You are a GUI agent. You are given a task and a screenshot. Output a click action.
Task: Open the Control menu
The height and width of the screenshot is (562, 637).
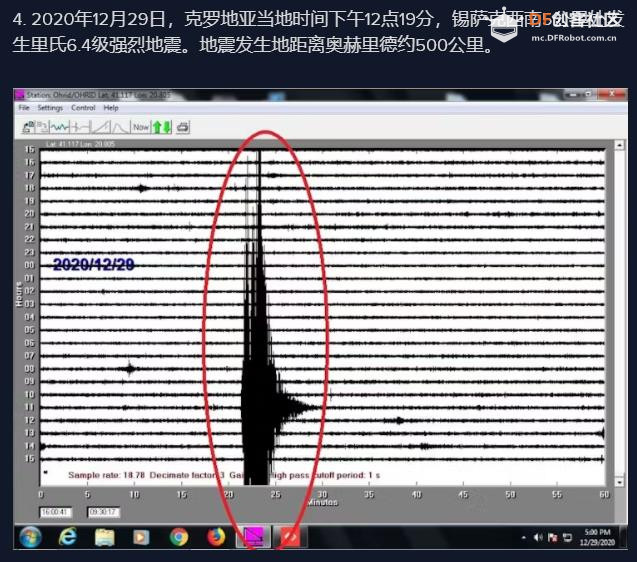[x=83, y=108]
